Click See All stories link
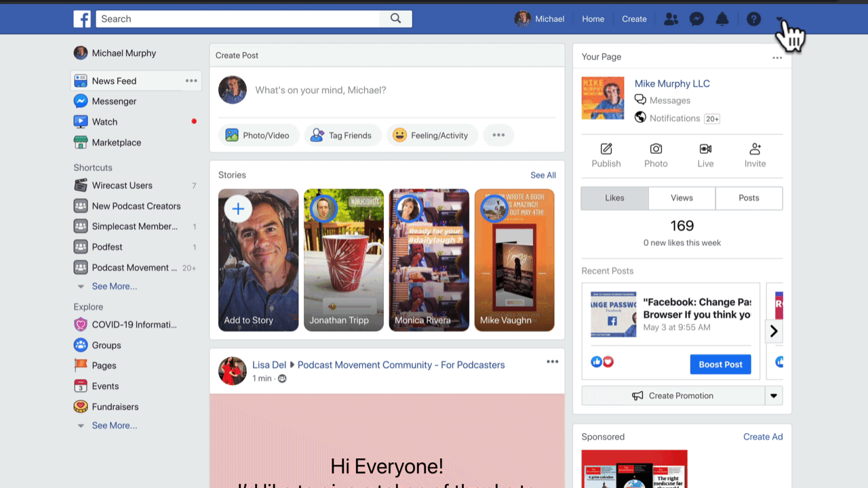 pos(543,175)
